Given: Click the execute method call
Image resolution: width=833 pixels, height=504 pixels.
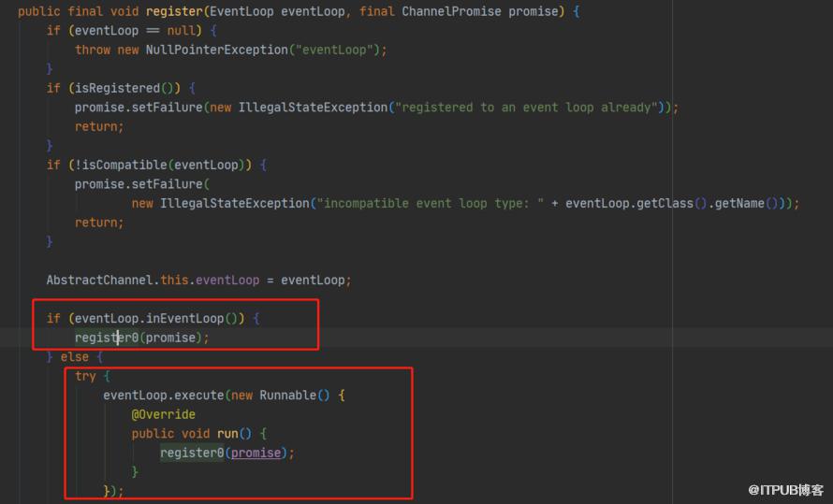Looking at the screenshot, I should click(x=199, y=396).
